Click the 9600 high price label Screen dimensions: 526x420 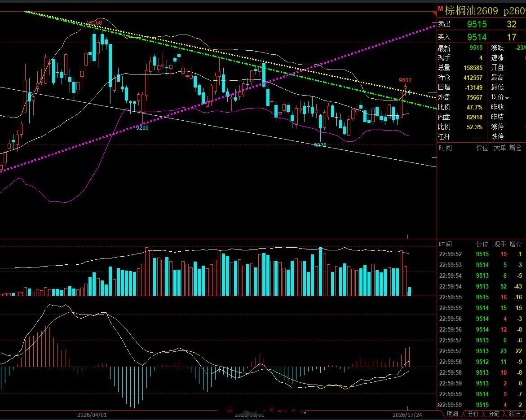click(x=405, y=80)
